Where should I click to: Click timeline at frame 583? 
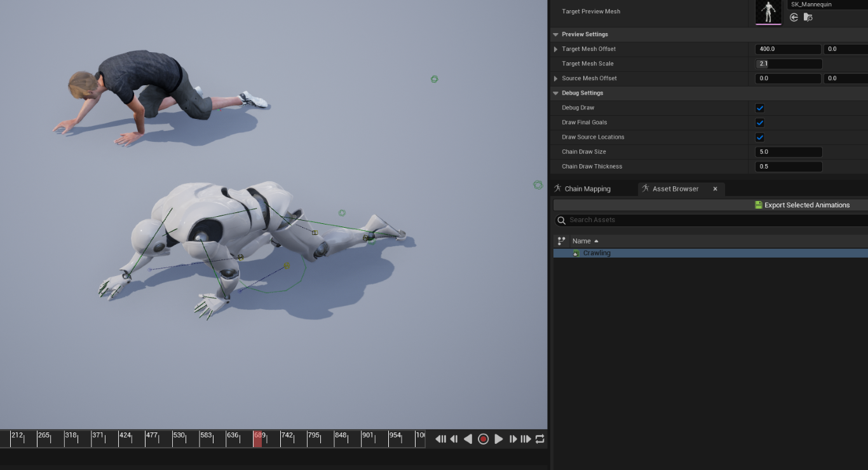click(206, 436)
